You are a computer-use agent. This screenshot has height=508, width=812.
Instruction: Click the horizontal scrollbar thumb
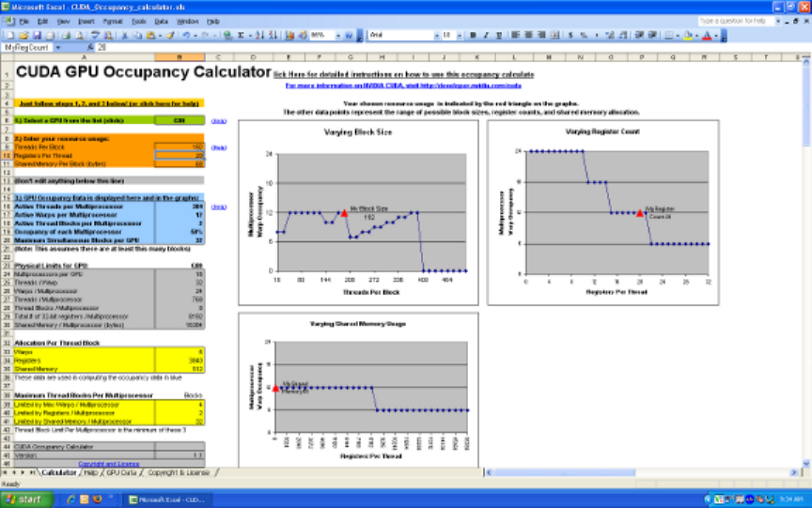pyautogui.click(x=564, y=472)
